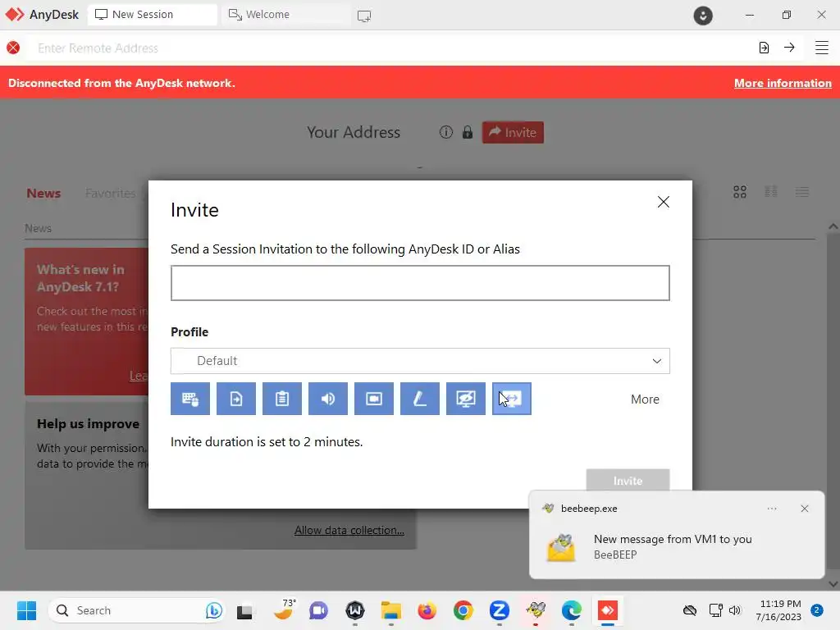Click the AnyDesk ID or Alias input field
The height and width of the screenshot is (630, 840).
420,283
